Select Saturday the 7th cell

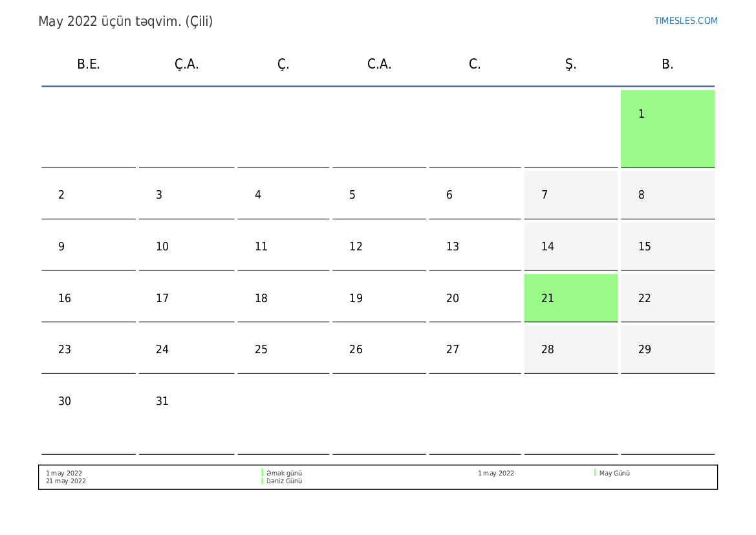570,195
